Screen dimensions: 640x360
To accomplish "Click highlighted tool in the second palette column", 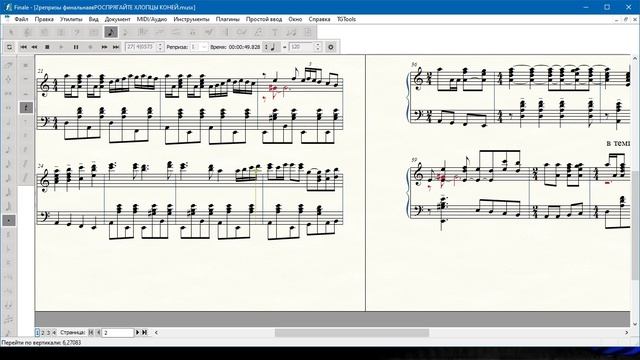I will coord(26,108).
